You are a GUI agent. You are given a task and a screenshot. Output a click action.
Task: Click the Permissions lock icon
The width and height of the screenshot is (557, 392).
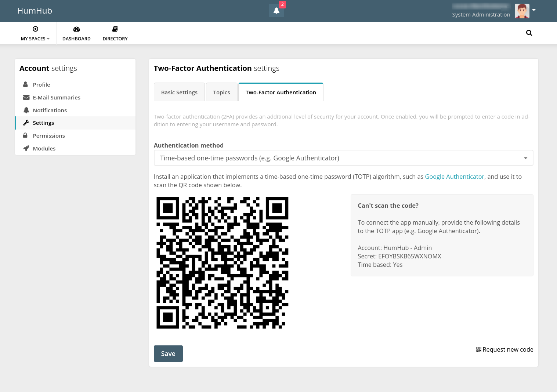coord(25,135)
